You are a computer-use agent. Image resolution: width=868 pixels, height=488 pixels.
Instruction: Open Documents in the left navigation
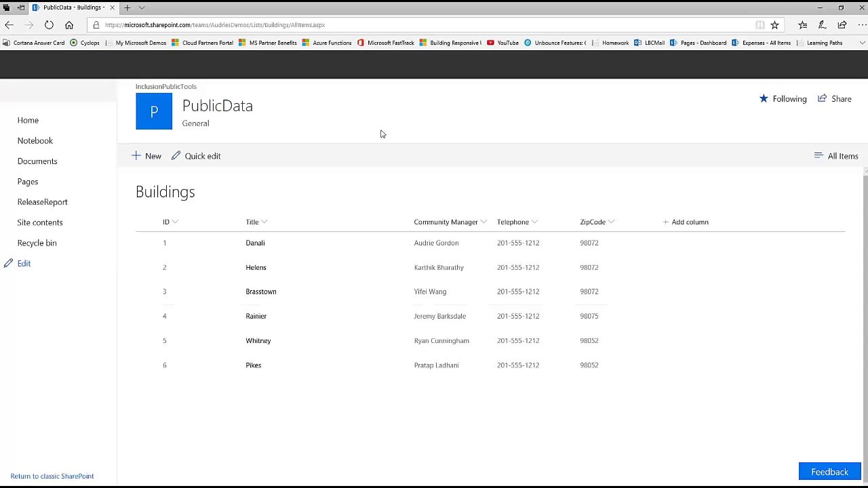click(37, 161)
